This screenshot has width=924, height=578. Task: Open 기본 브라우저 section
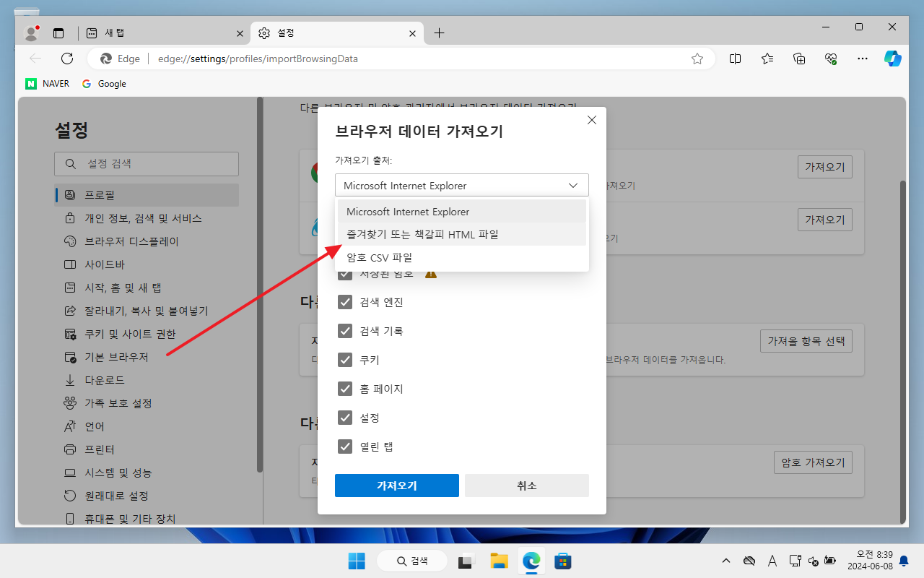click(x=147, y=357)
